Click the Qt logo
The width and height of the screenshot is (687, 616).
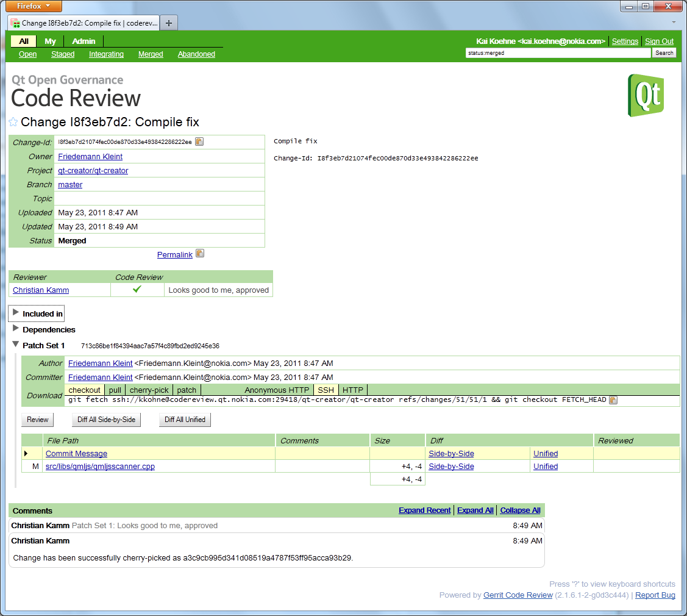(646, 95)
